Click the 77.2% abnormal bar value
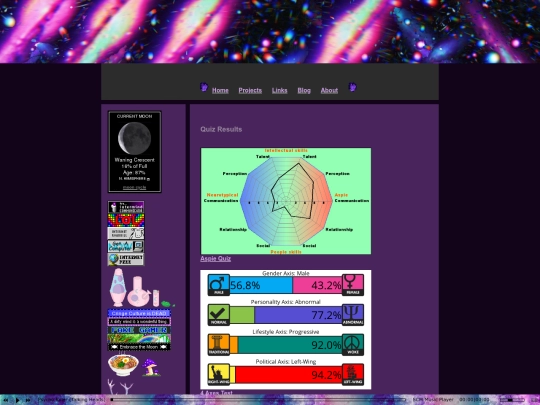Viewport: 540px width, 405px height. [x=326, y=315]
